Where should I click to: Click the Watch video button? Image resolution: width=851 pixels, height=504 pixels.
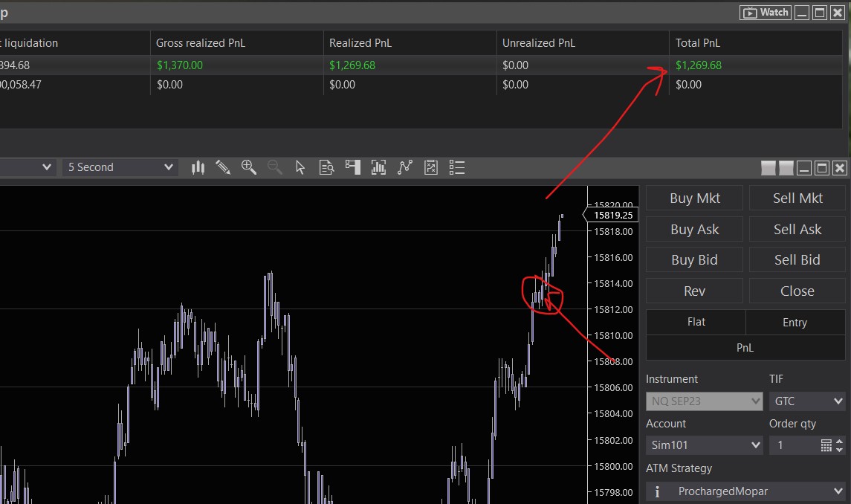[x=766, y=13]
